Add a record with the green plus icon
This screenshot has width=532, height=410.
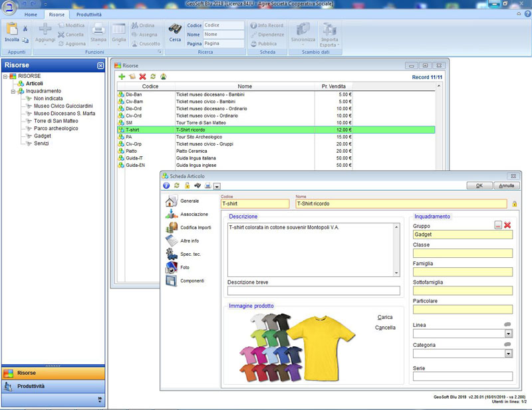coord(122,77)
